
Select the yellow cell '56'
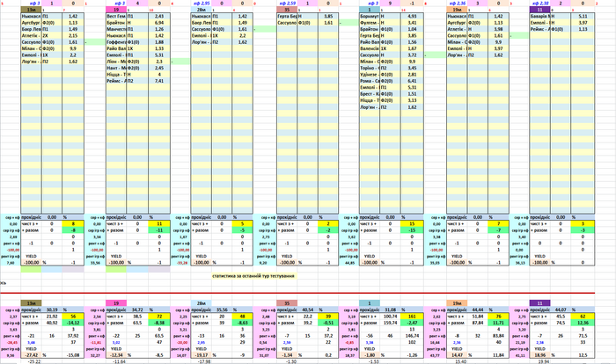click(x=73, y=317)
